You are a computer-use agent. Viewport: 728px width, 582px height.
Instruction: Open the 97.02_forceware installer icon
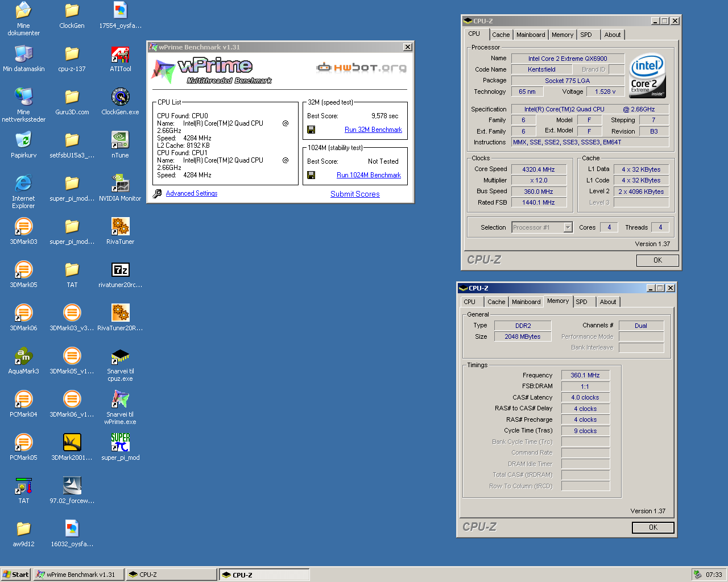[72, 491]
